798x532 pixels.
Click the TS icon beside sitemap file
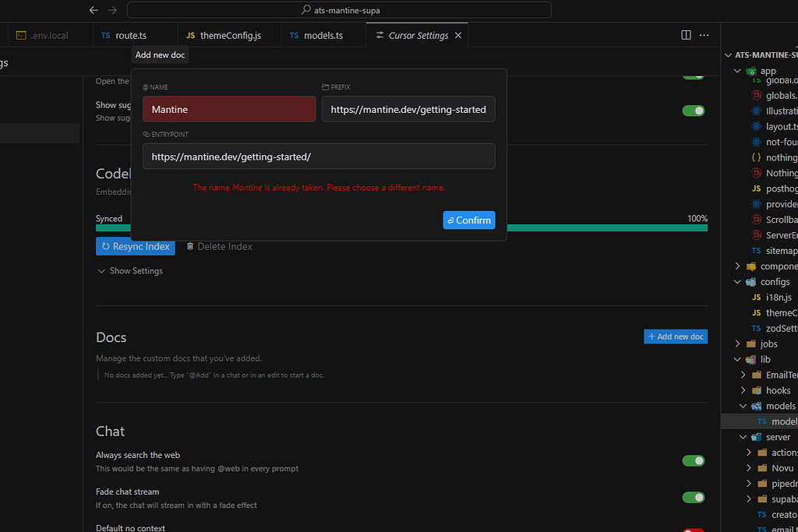(x=757, y=250)
